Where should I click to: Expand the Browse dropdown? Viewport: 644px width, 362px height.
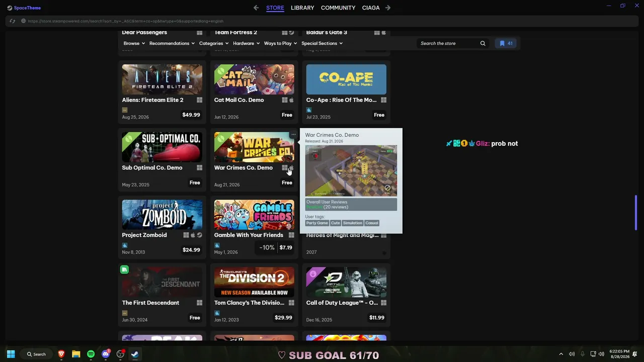click(134, 43)
